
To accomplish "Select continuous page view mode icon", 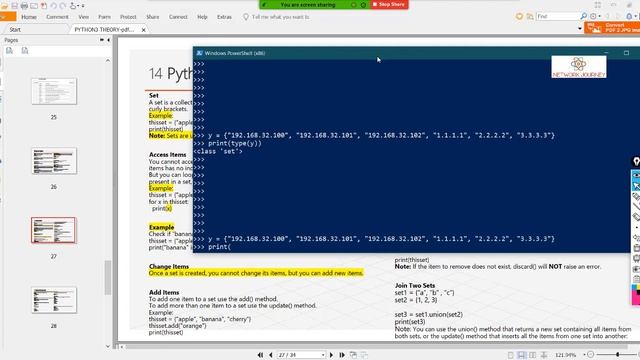I will coord(522,355).
